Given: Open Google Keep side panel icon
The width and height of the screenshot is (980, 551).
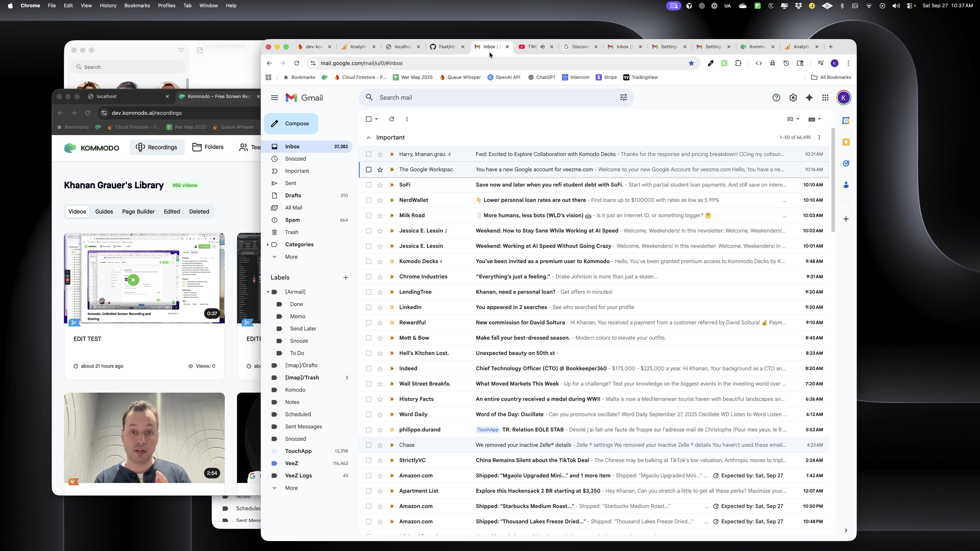Looking at the screenshot, I should click(846, 142).
